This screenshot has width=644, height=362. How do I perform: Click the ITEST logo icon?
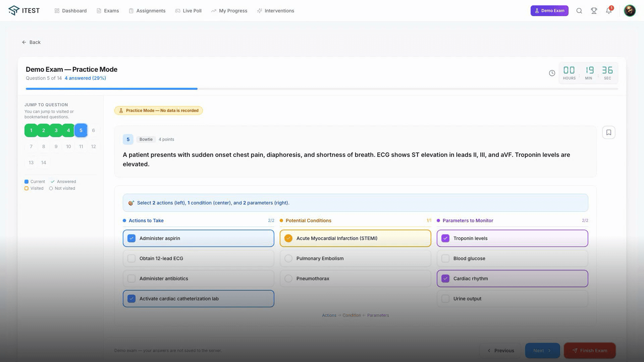coord(14,10)
